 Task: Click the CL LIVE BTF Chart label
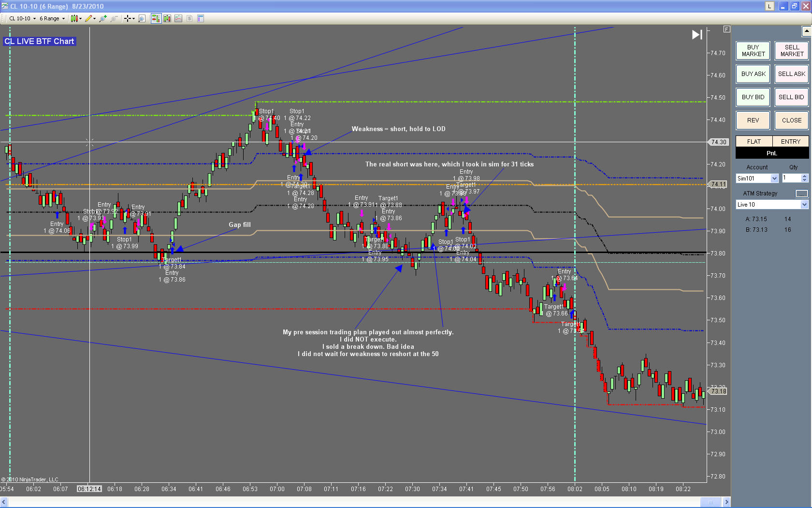coord(39,42)
